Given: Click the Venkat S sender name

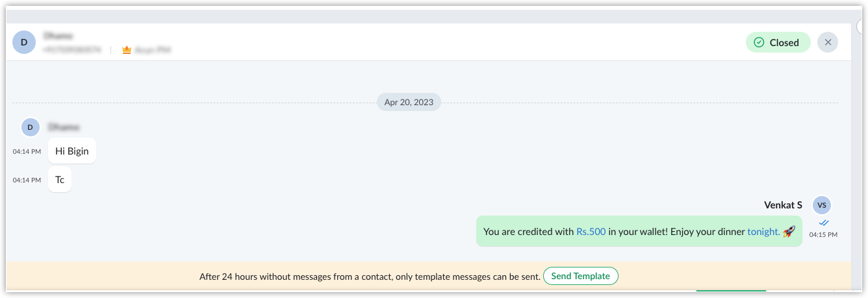Looking at the screenshot, I should pos(783,205).
